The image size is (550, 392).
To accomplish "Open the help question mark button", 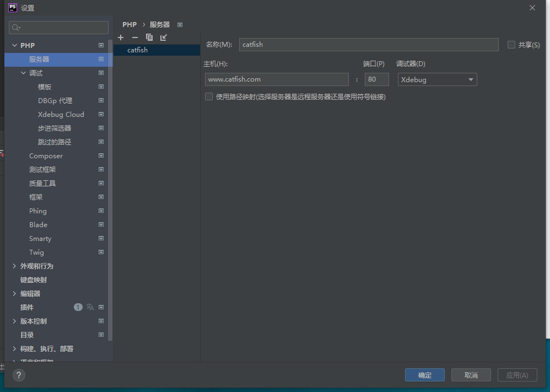I will (19, 375).
